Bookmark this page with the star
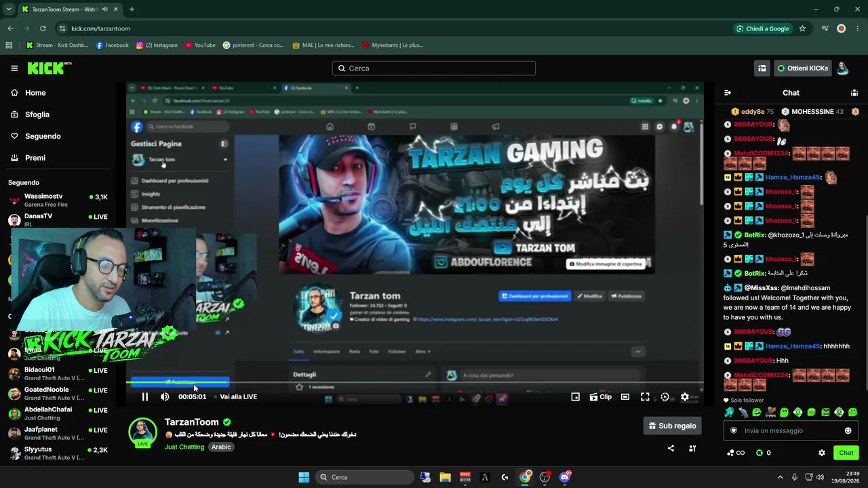Screen dimensions: 868x488 802,28
